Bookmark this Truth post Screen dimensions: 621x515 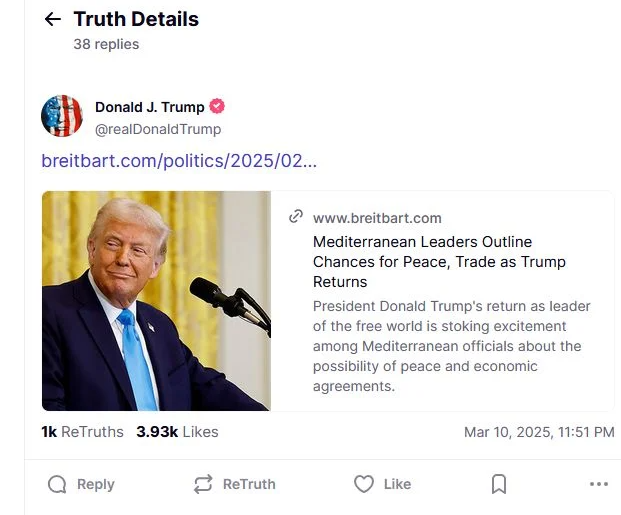pyautogui.click(x=499, y=484)
